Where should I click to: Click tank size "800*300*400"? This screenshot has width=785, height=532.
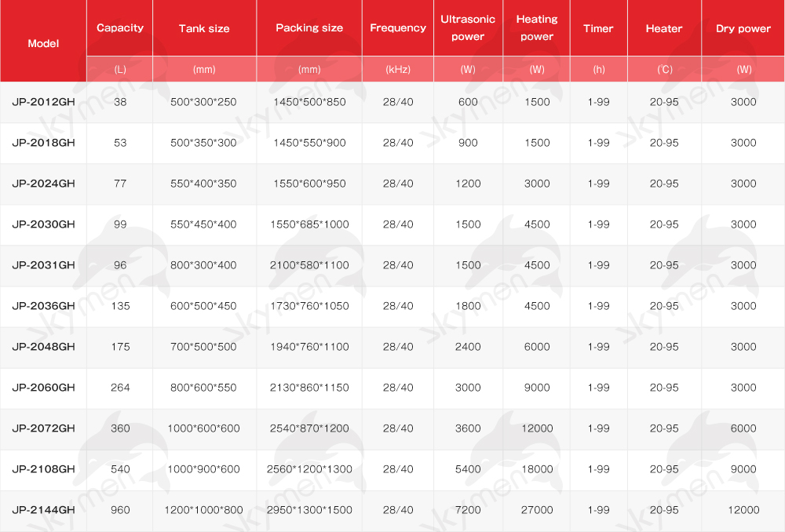(x=203, y=265)
